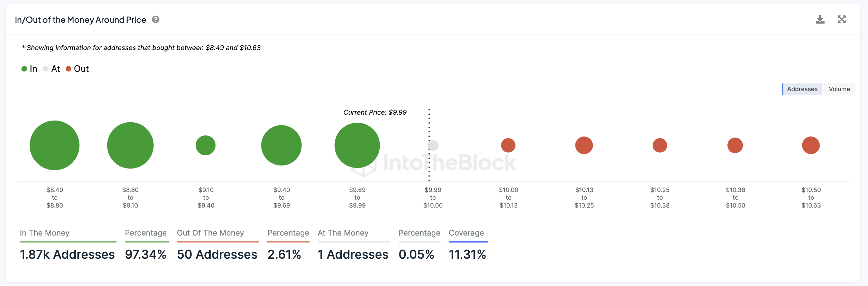
Task: Select the $9.40 to $9.69 green bubble
Action: click(x=281, y=145)
